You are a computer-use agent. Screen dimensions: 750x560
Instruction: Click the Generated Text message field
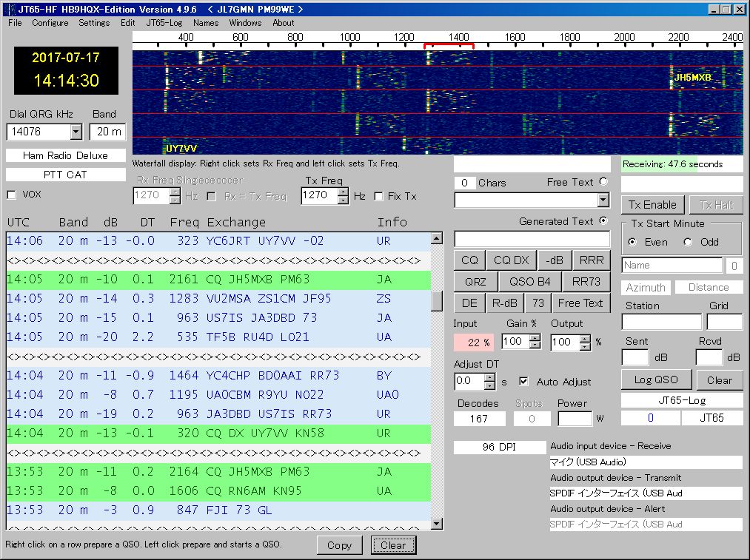tap(532, 238)
